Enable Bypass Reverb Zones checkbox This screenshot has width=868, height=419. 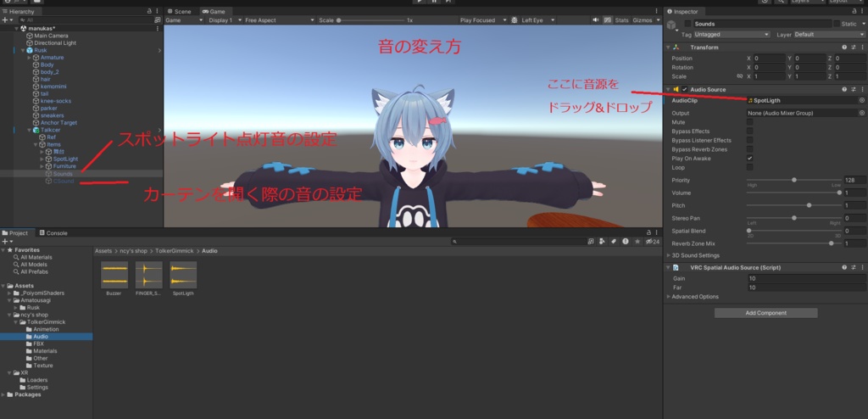pos(749,149)
